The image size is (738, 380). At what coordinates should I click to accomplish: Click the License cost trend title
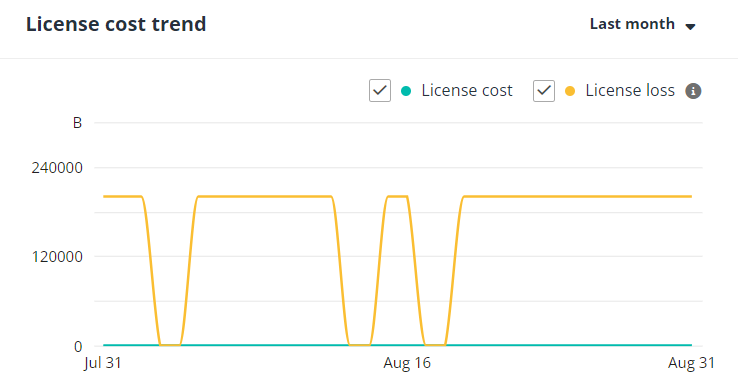[x=116, y=24]
